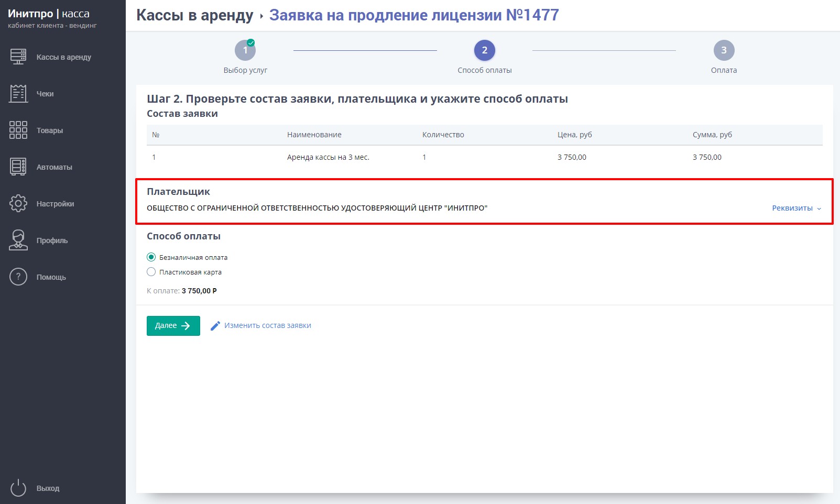840x504 pixels.
Task: Click the cash register rental sidebar icon
Action: coord(18,57)
